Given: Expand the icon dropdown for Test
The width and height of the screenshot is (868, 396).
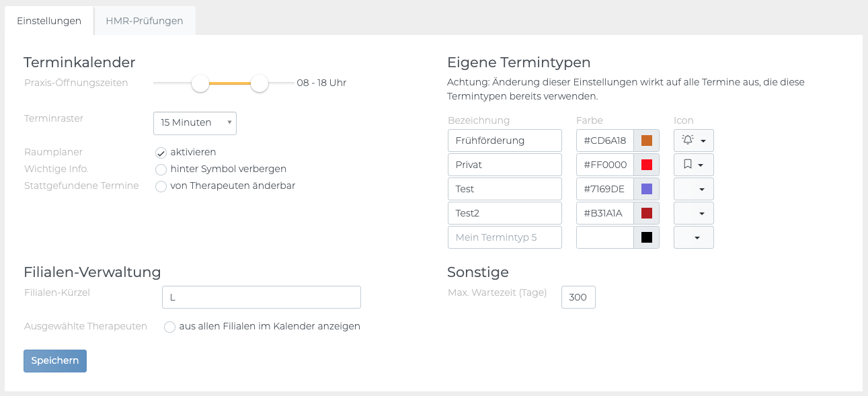Looking at the screenshot, I should tap(693, 189).
